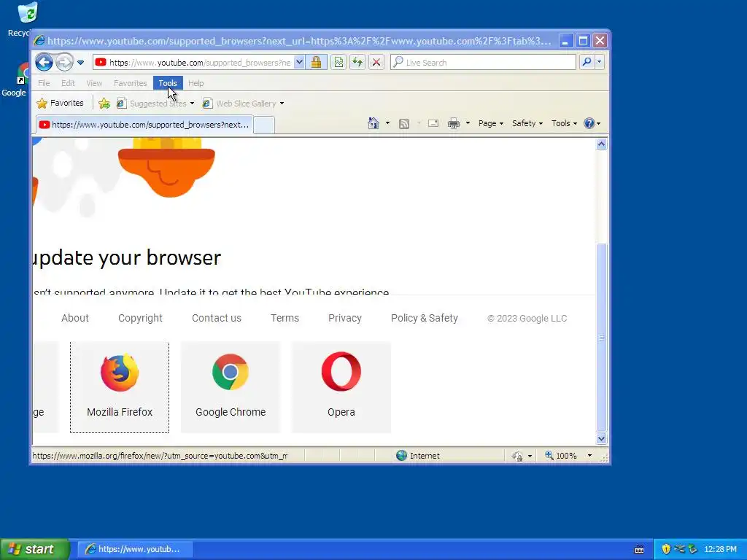
Task: Expand the Home button dropdown arrow
Action: coord(387,123)
